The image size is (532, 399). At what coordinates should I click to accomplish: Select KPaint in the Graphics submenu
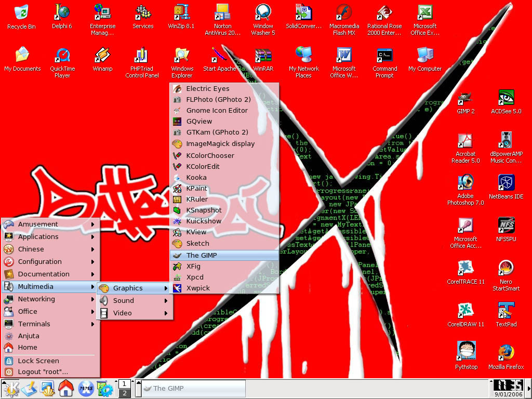(x=224, y=188)
